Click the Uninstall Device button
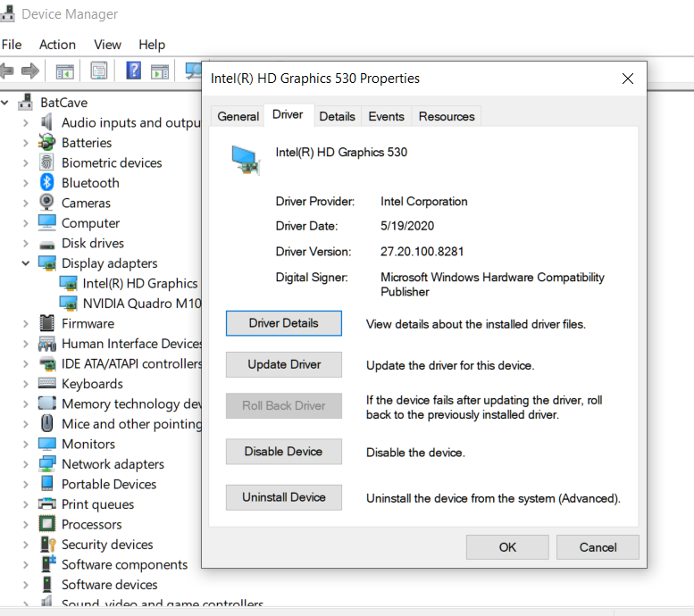 tap(284, 497)
